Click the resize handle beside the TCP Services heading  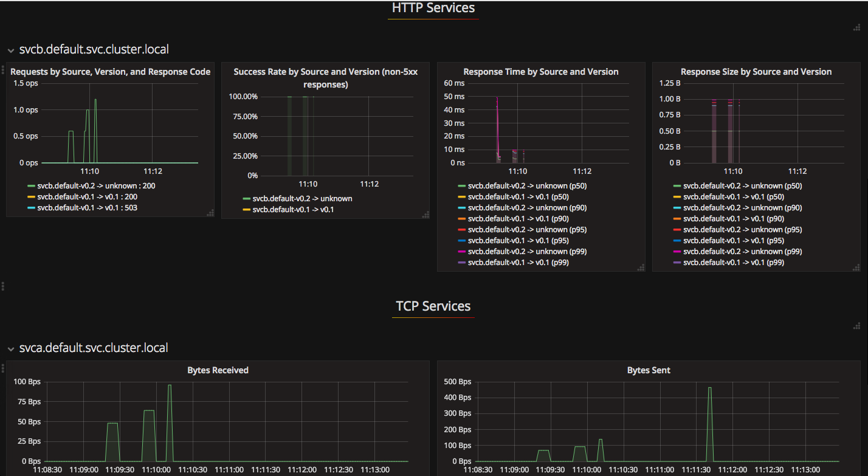click(856, 326)
